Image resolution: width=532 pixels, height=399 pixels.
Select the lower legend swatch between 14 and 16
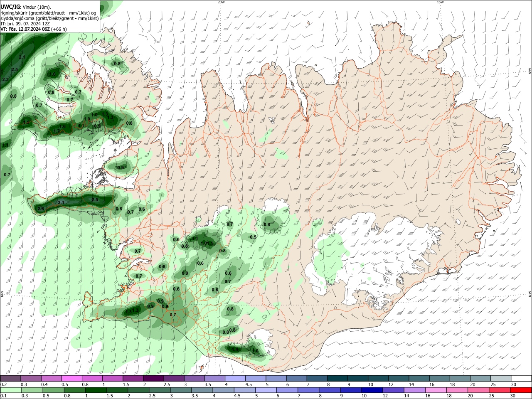(414, 390)
